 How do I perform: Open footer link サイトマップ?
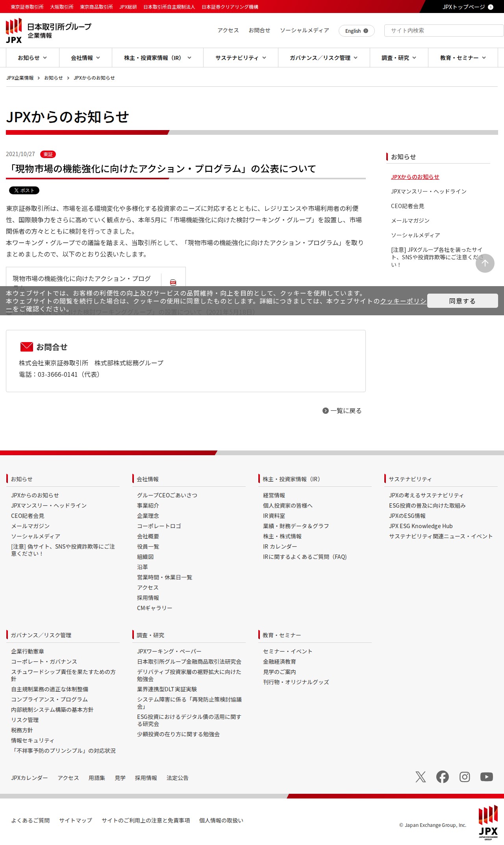[x=76, y=821]
